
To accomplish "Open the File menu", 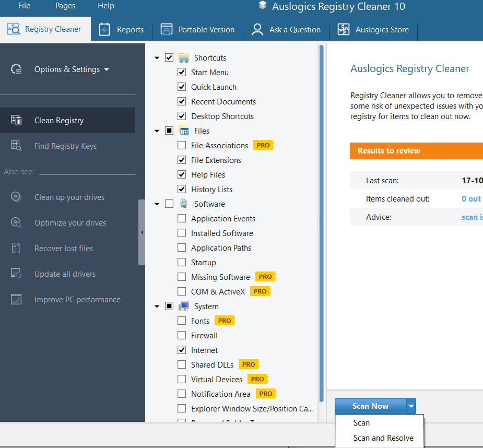I will [24, 6].
